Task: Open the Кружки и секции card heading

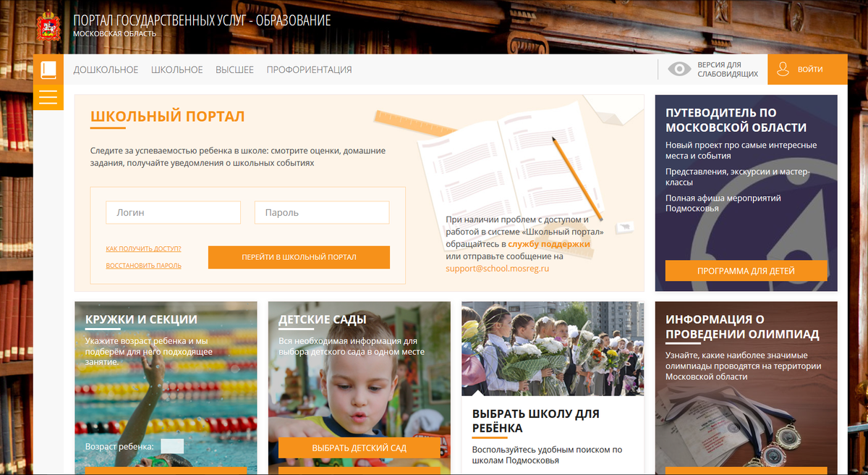Action: point(141,319)
